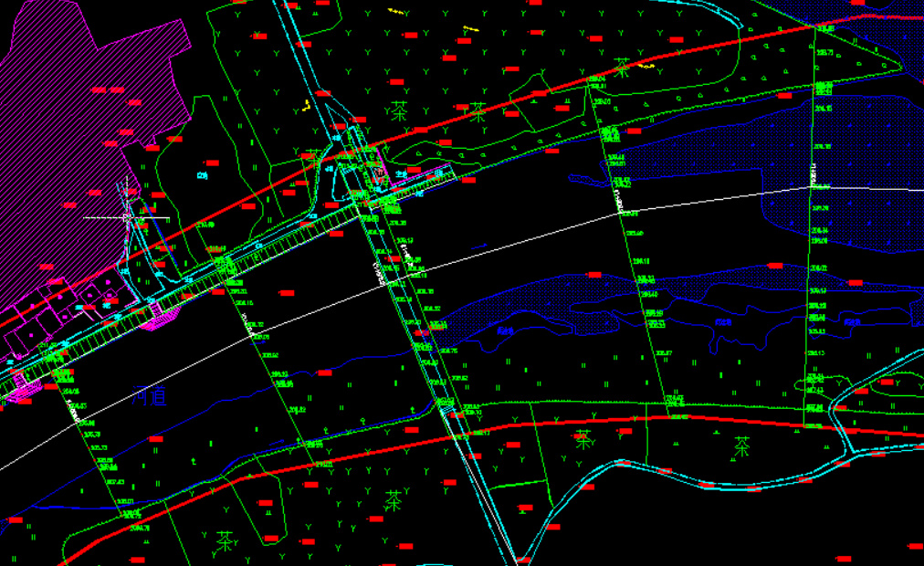Select the blue 河道 river label
924x566 pixels.
pos(148,397)
